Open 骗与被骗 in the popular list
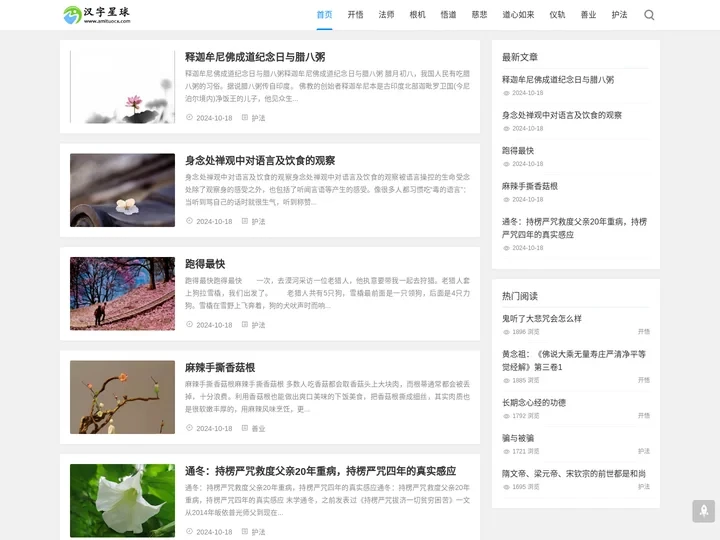 click(x=518, y=438)
